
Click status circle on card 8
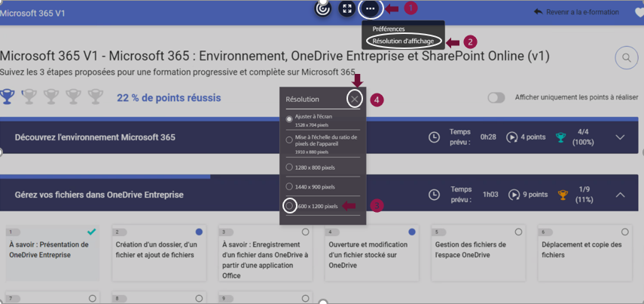tap(199, 298)
